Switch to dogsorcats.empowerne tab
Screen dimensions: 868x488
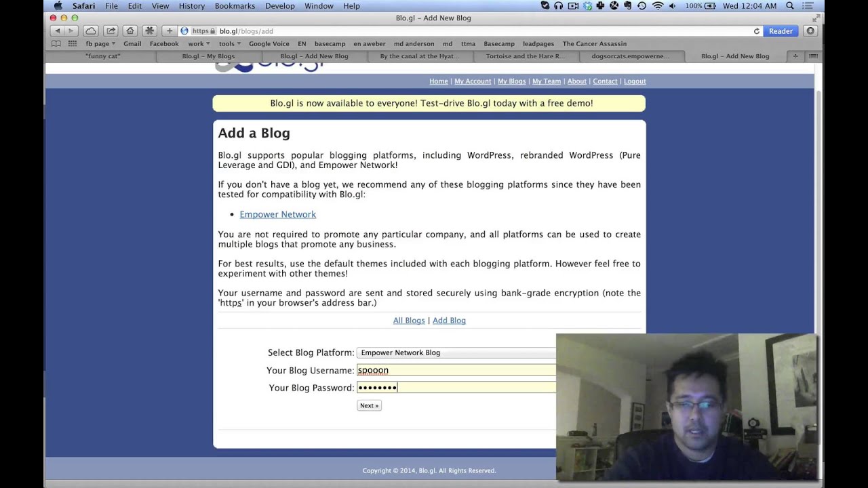point(630,56)
